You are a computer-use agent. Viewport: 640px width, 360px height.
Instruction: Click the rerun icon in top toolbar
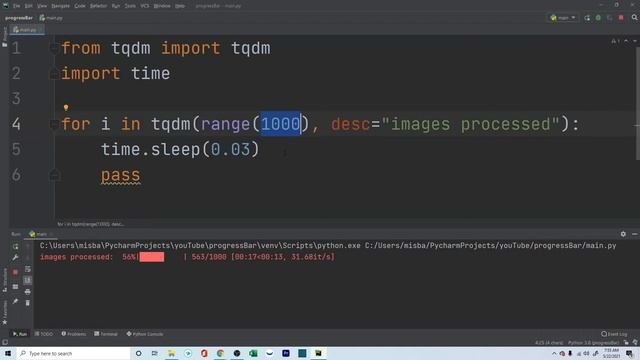point(587,18)
